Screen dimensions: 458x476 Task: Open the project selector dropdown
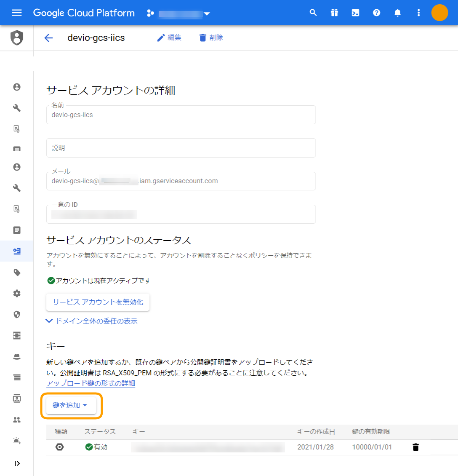click(x=178, y=13)
